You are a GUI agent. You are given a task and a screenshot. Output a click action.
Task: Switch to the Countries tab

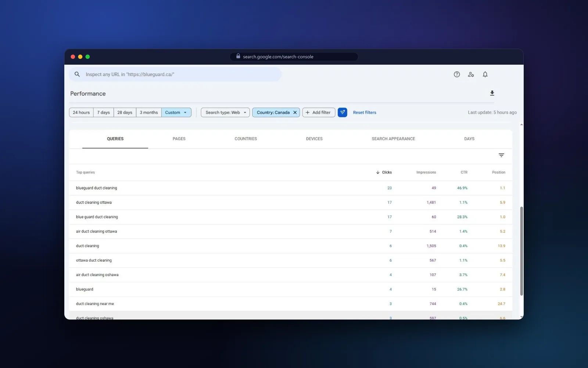tap(246, 139)
